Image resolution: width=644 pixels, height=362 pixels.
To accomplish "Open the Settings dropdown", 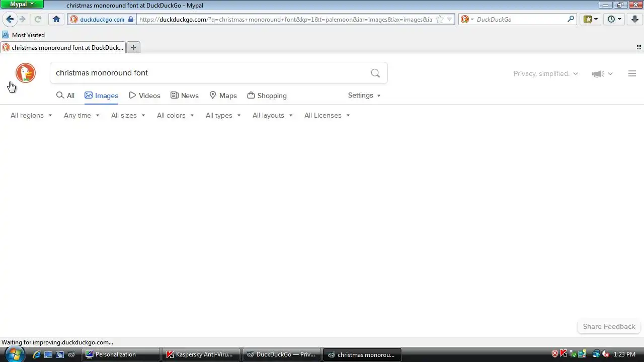I will click(x=364, y=95).
